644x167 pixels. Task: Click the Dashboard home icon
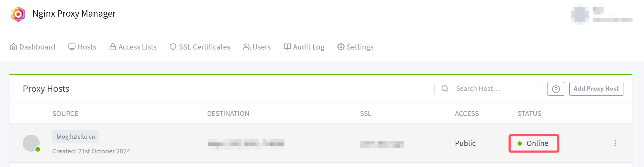[13, 47]
